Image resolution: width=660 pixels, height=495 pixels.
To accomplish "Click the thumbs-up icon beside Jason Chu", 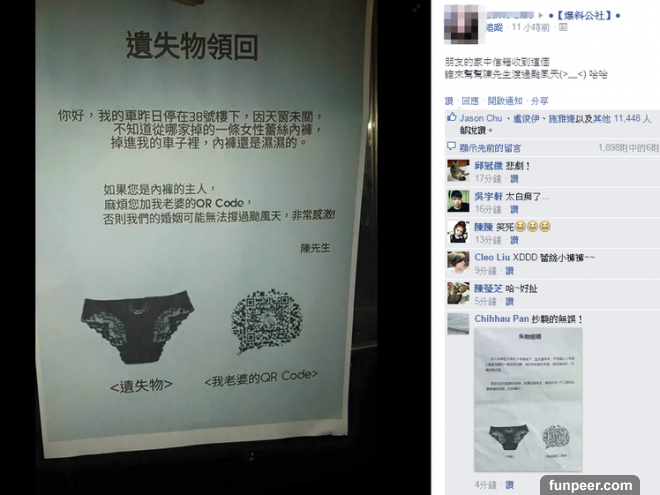I will point(452,117).
